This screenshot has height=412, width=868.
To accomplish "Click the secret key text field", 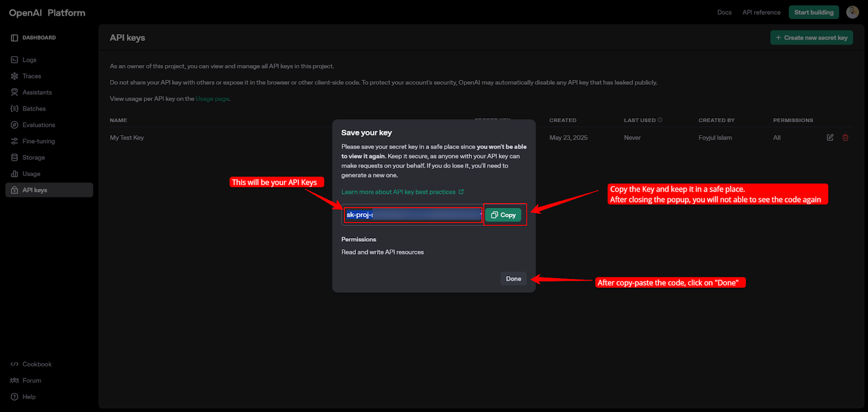I will (413, 215).
